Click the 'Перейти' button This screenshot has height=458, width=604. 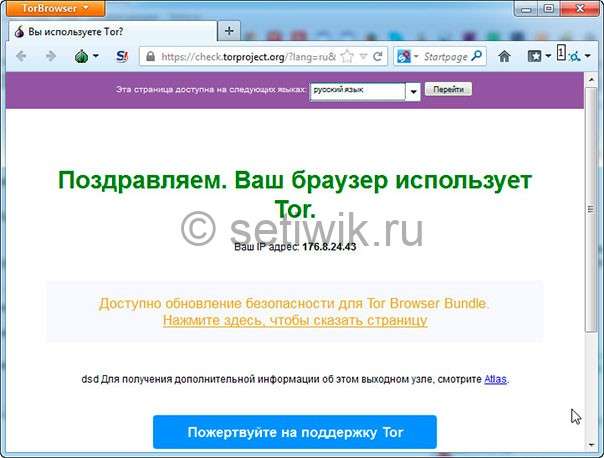tap(448, 89)
